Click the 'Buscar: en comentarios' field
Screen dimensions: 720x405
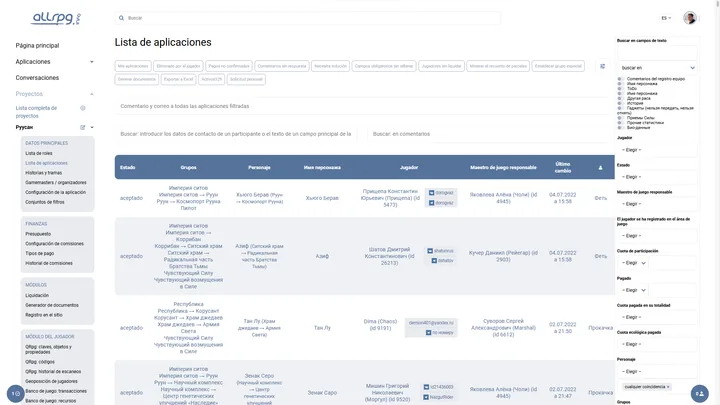click(x=489, y=134)
